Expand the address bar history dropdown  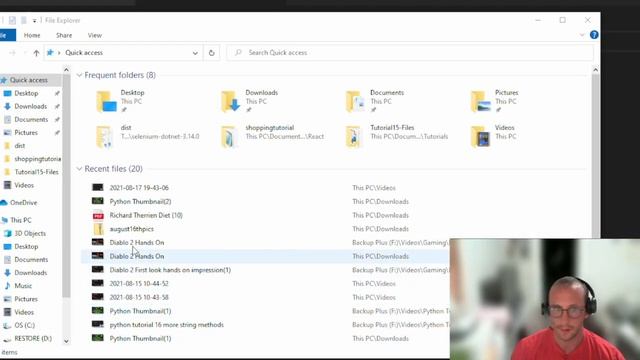(x=195, y=53)
